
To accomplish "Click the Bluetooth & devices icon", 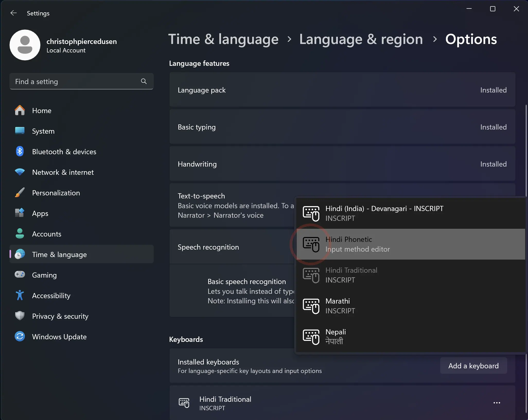I will [20, 152].
